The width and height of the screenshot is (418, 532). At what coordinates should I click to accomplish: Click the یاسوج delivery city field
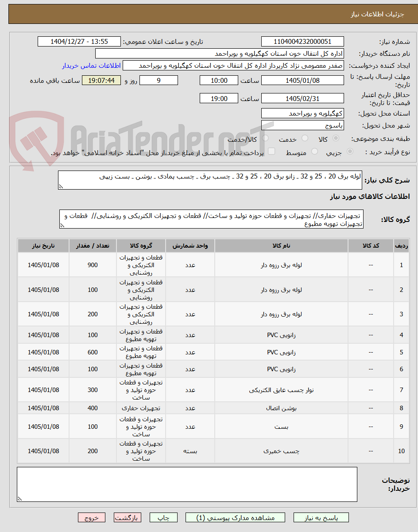point(302,125)
